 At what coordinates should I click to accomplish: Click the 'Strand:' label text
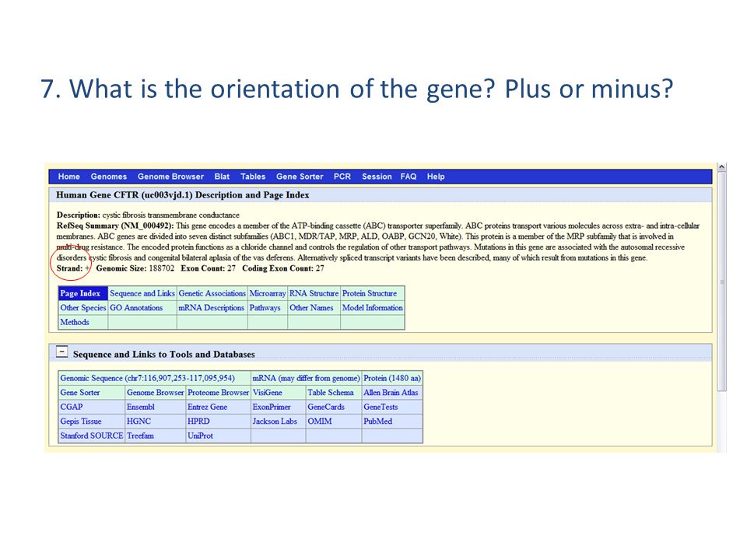coord(69,268)
